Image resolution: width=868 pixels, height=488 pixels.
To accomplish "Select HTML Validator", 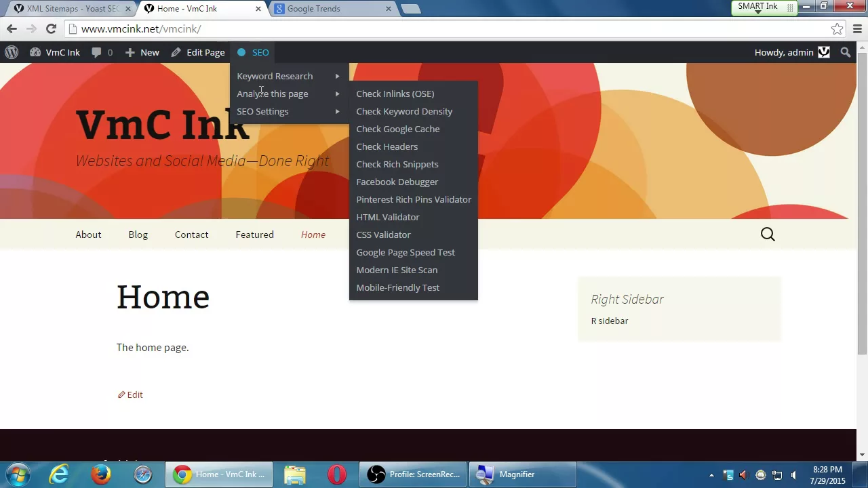I will (388, 217).
